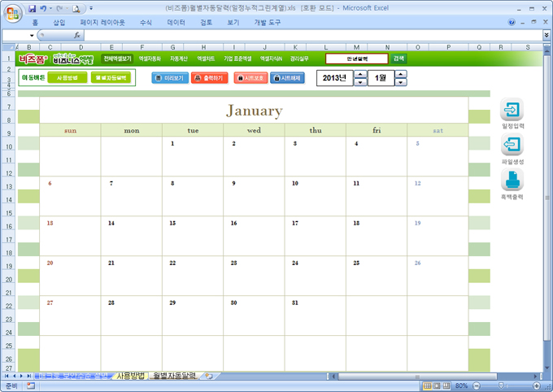The image size is (553, 392).
Task: Expand the customize quick access toolbar arrow
Action: (x=91, y=8)
